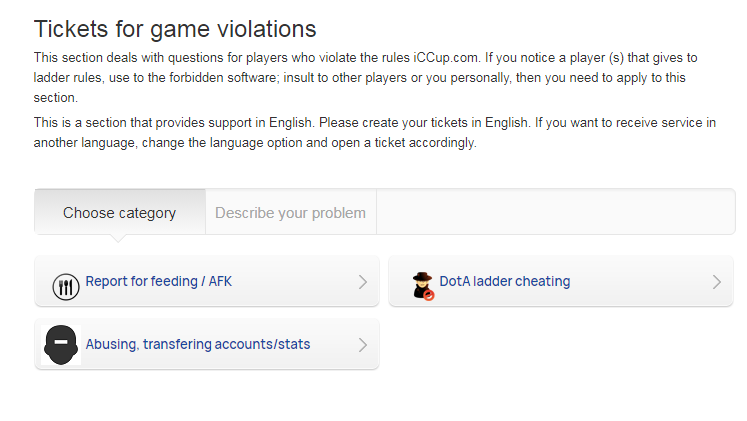Switch to the Describe your problem tab

(291, 212)
